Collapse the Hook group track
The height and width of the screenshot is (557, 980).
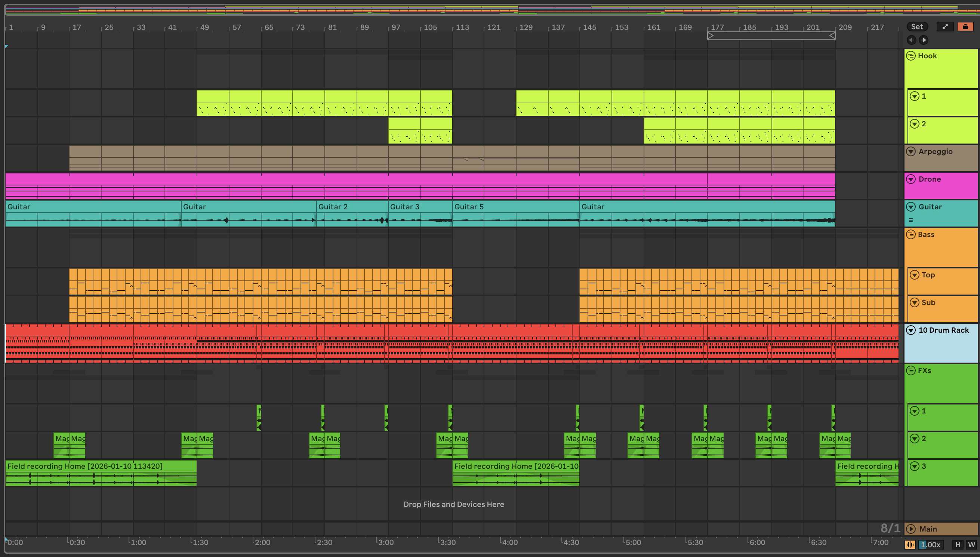[x=911, y=56]
